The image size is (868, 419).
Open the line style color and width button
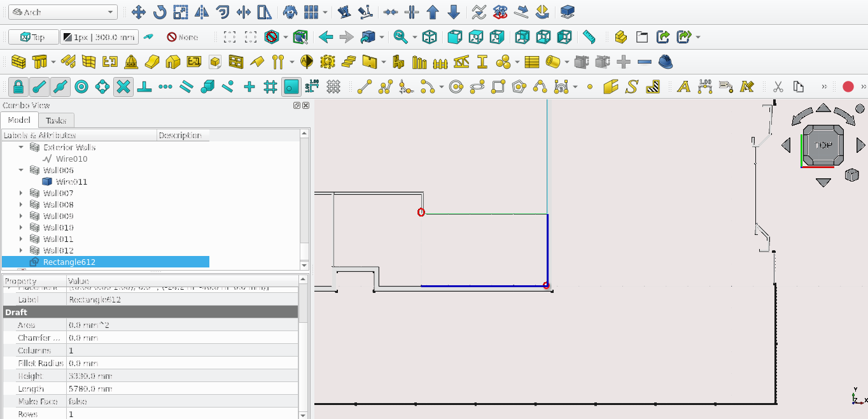(99, 37)
